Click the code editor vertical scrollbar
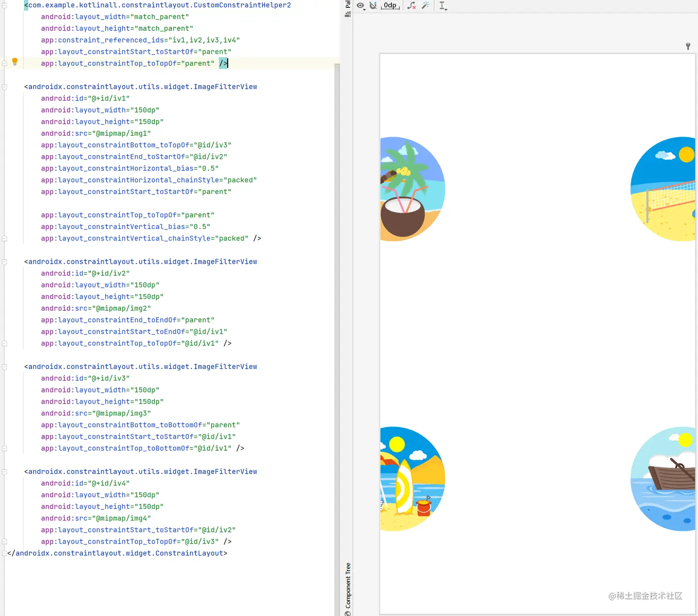The height and width of the screenshot is (616, 698). [337, 339]
